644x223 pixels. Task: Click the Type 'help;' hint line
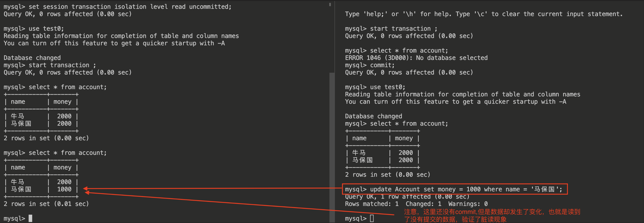[483, 14]
